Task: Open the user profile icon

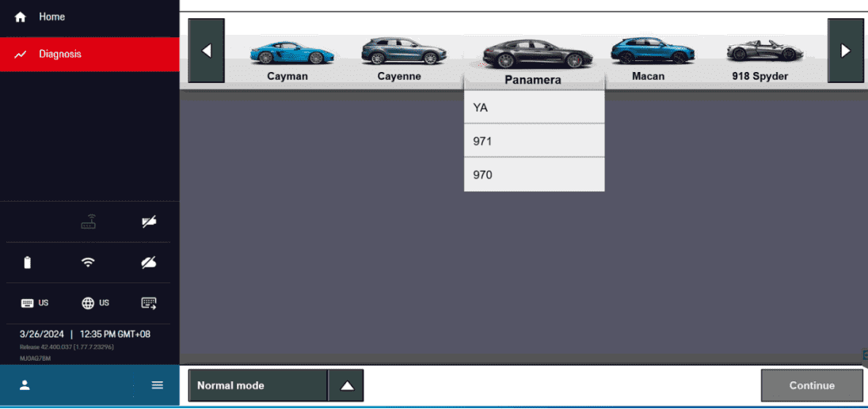Action: point(25,385)
